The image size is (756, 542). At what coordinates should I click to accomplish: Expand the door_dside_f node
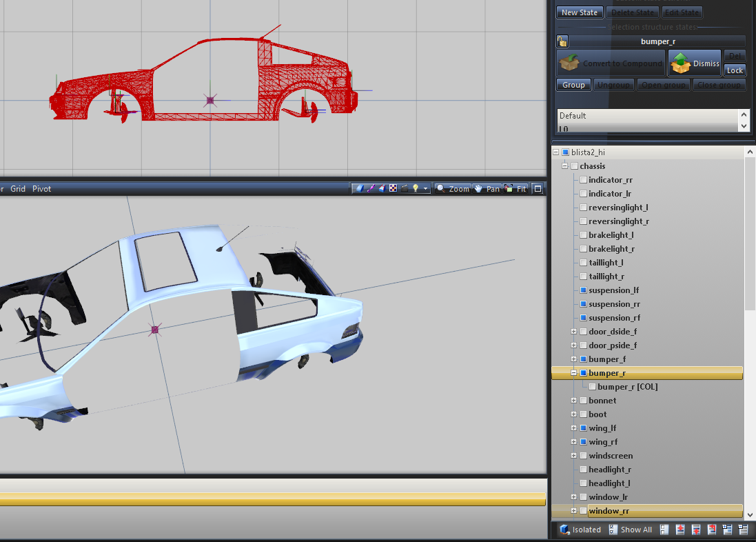574,332
